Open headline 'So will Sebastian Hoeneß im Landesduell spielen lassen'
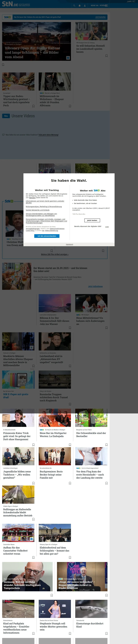This screenshot has width=138, height=644. (91, 49)
